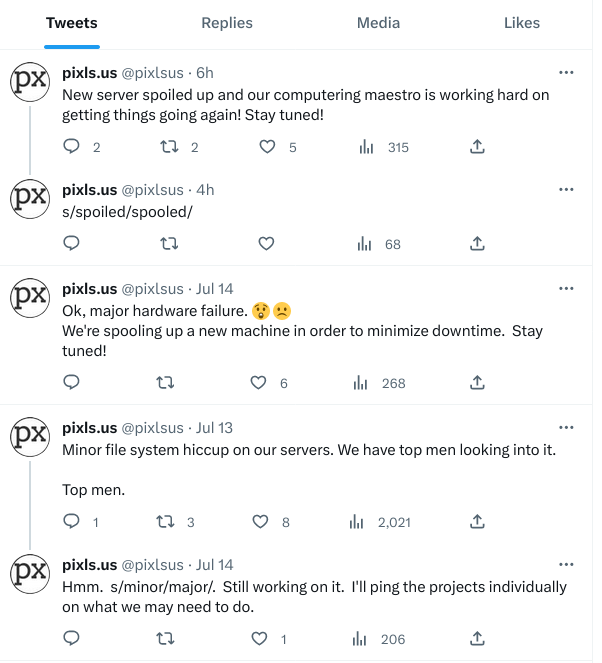
Task: Open the '6h' timestamp link
Action: [205, 73]
